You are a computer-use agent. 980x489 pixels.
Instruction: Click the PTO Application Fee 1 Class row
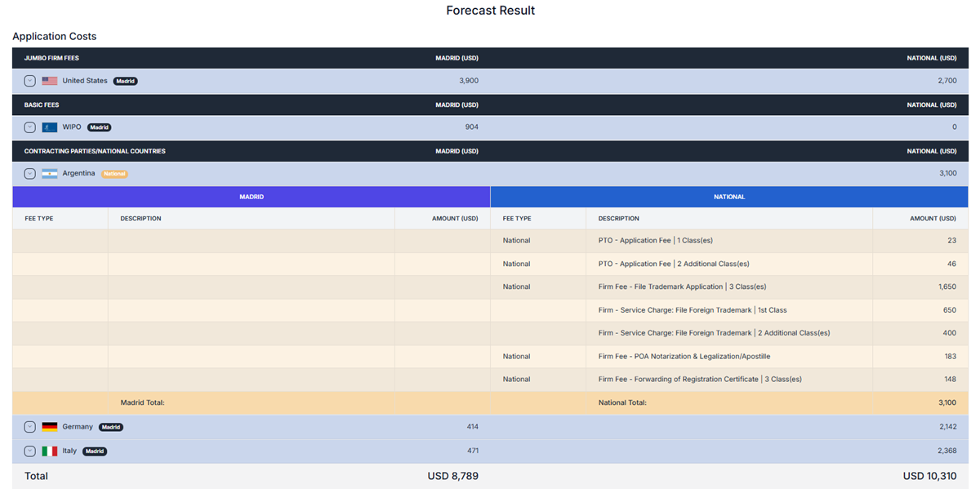644,241
